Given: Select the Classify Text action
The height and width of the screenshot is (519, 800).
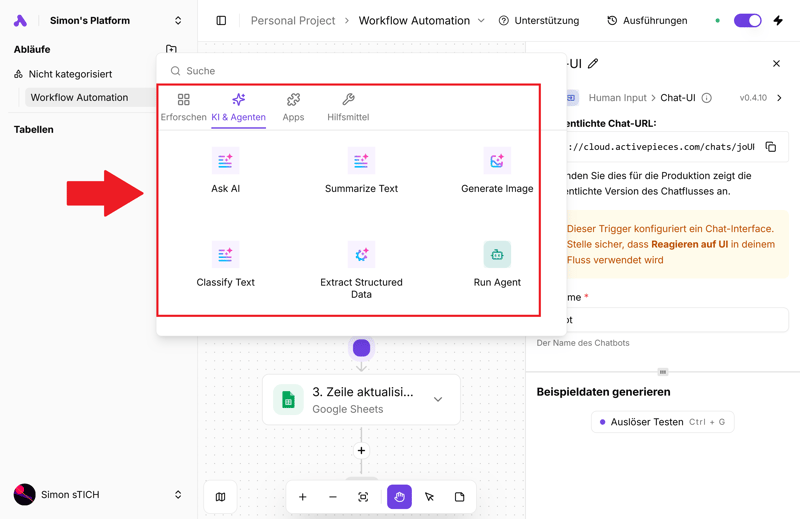Looking at the screenshot, I should click(x=225, y=264).
